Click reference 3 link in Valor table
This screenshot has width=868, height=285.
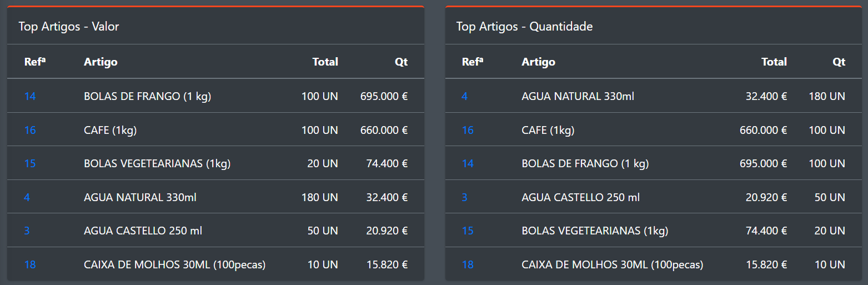tap(27, 231)
